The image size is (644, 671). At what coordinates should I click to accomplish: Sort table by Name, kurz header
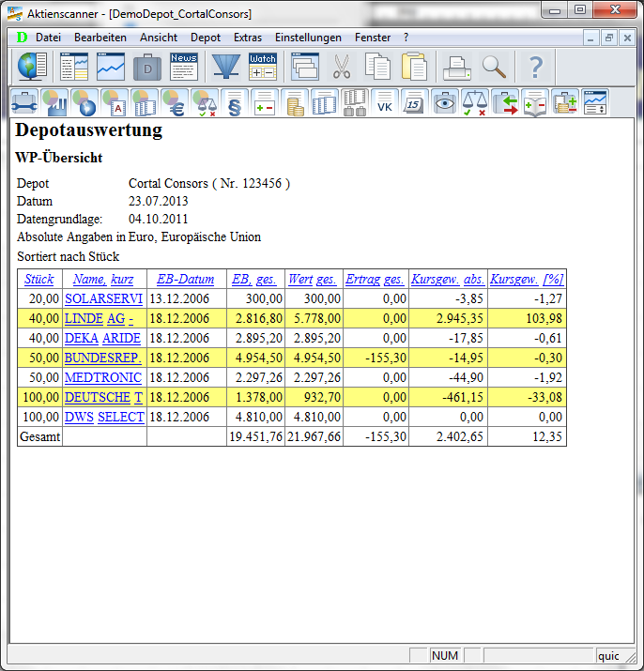click(103, 279)
